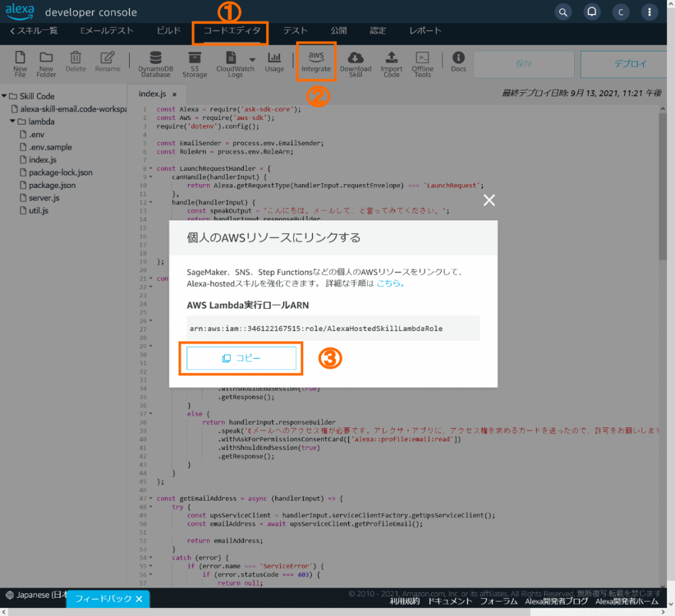Viewport: 675px width, 616px height.
Task: Dismiss the フィードバック feedback banner
Action: click(139, 599)
